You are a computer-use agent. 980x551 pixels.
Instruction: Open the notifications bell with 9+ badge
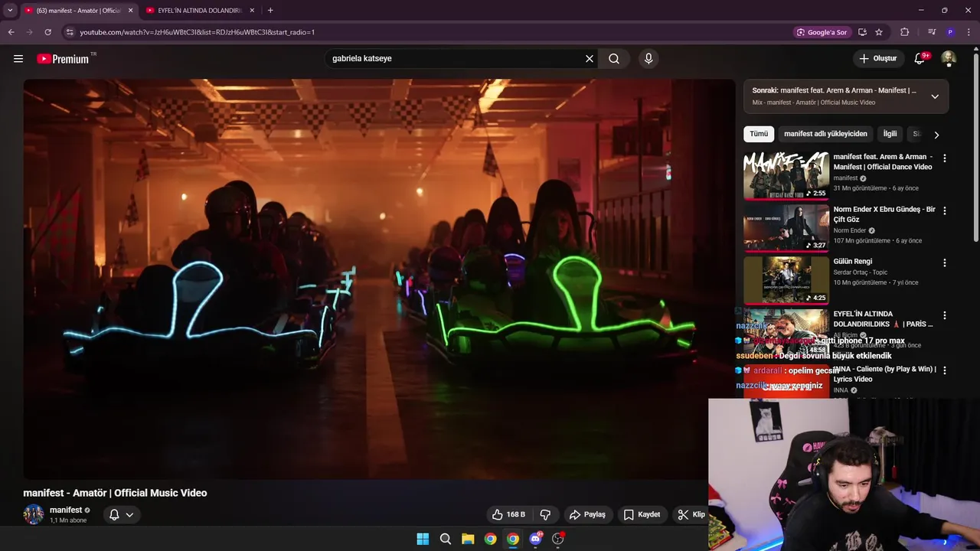pos(920,58)
